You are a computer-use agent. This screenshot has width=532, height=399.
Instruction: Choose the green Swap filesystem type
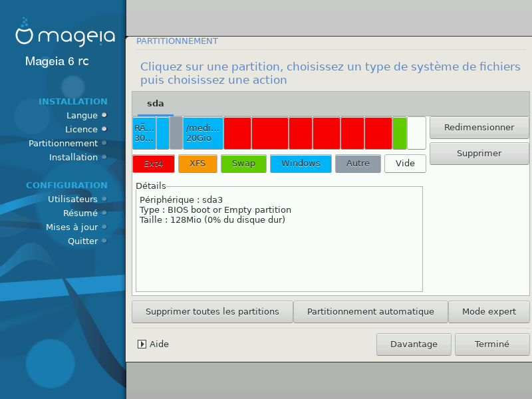(x=243, y=164)
